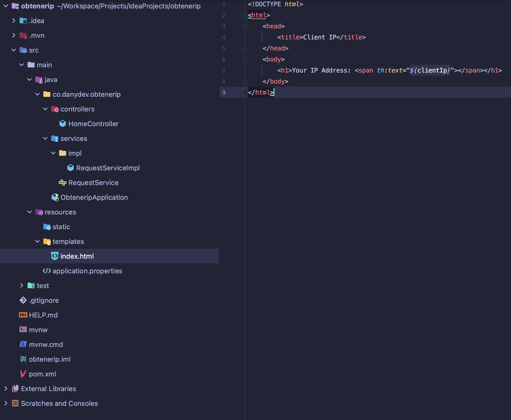Collapse the head tag fold arrow
The image size is (511, 420).
click(245, 26)
